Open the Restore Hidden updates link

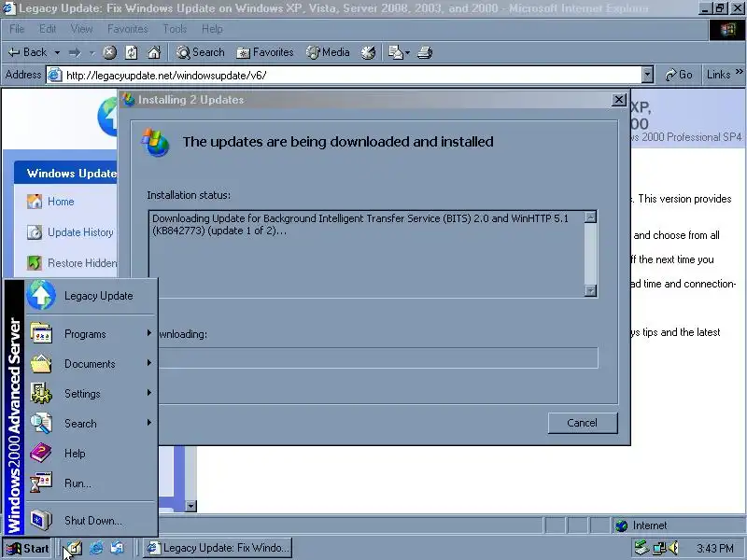(x=82, y=263)
